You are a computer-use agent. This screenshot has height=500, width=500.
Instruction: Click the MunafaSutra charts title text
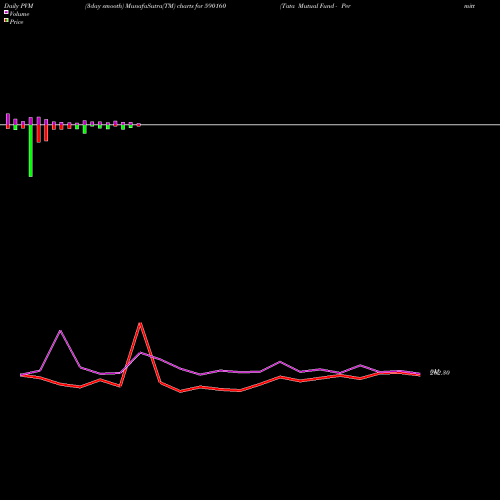[x=156, y=6]
